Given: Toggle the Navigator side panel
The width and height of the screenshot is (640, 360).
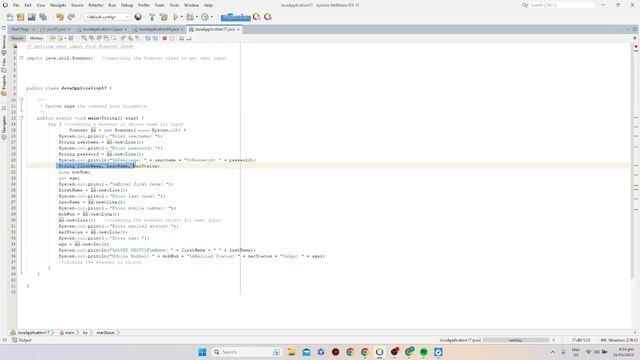Looking at the screenshot, I should (x=4, y=127).
